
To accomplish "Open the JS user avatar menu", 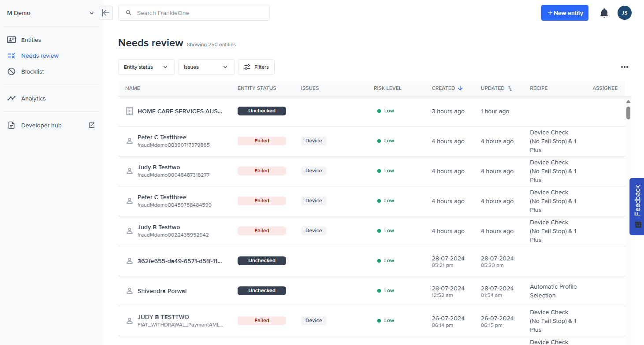I will pos(624,13).
